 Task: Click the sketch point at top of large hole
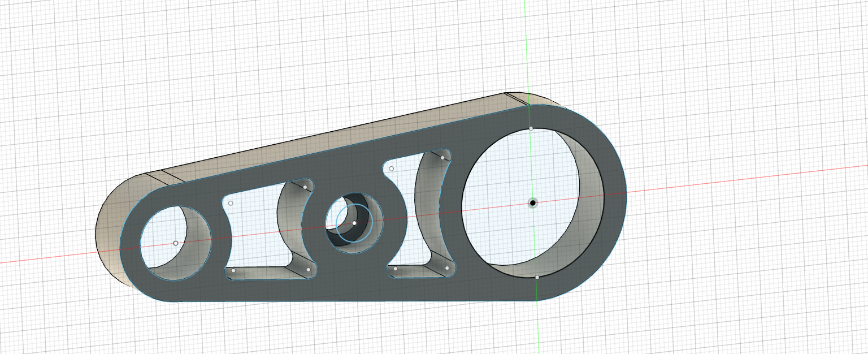[x=531, y=128]
